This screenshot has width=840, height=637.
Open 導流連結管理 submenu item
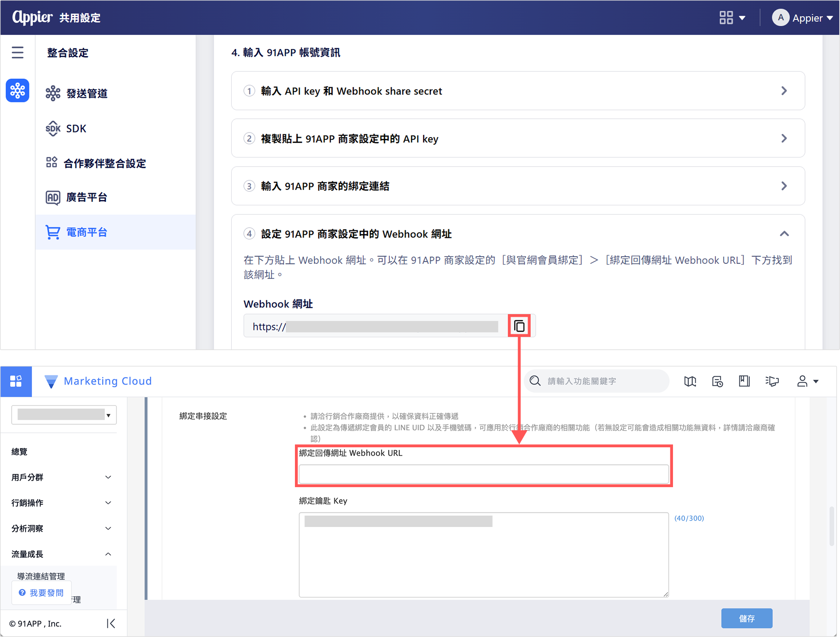(41, 576)
